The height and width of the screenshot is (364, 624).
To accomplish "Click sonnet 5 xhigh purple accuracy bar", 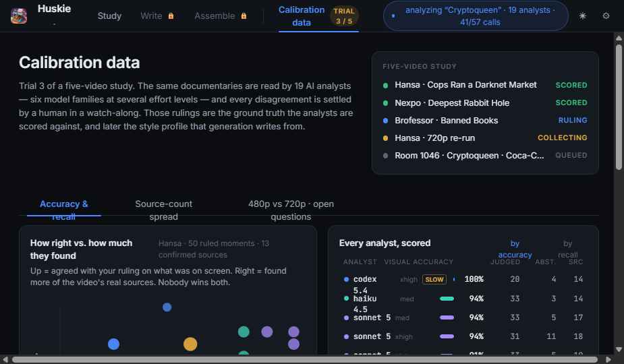I will [447, 336].
